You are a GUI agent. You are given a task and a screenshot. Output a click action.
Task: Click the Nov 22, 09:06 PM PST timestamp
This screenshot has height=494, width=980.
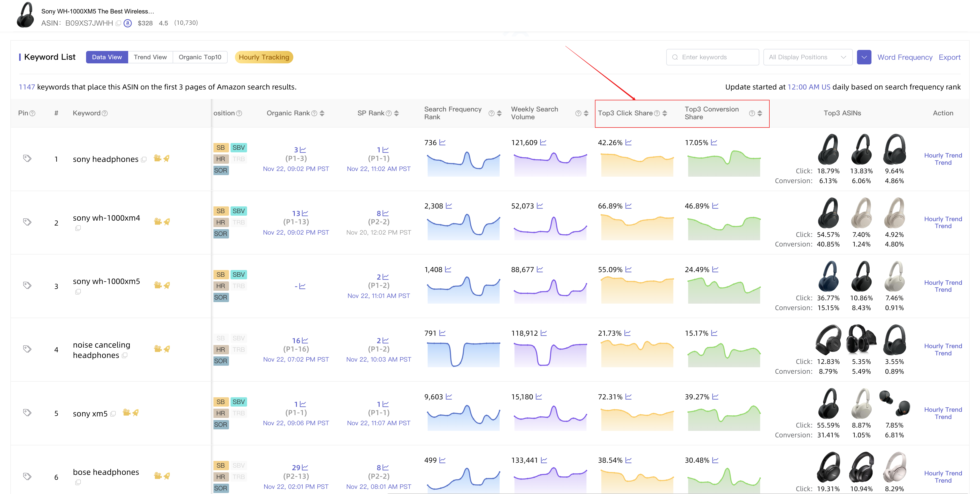coord(296,423)
